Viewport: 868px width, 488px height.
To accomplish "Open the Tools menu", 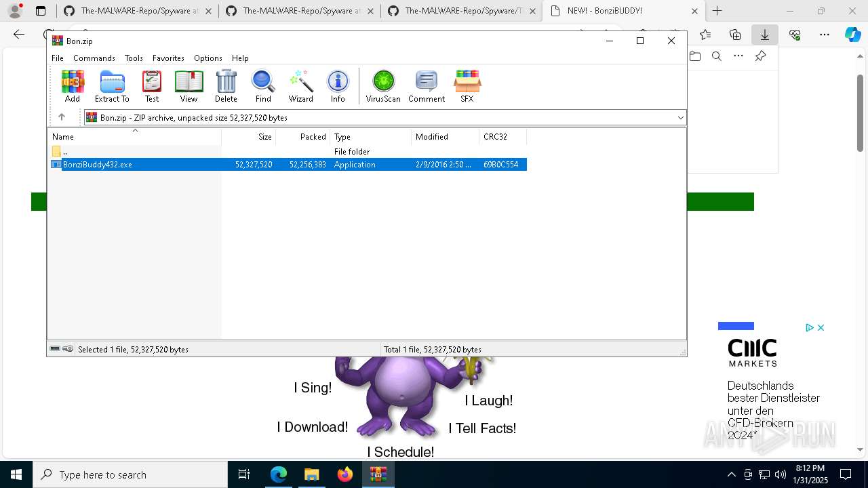I will pyautogui.click(x=134, y=58).
